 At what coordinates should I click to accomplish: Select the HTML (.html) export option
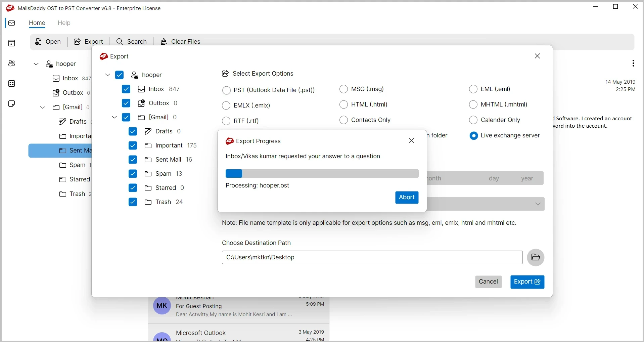[344, 104]
